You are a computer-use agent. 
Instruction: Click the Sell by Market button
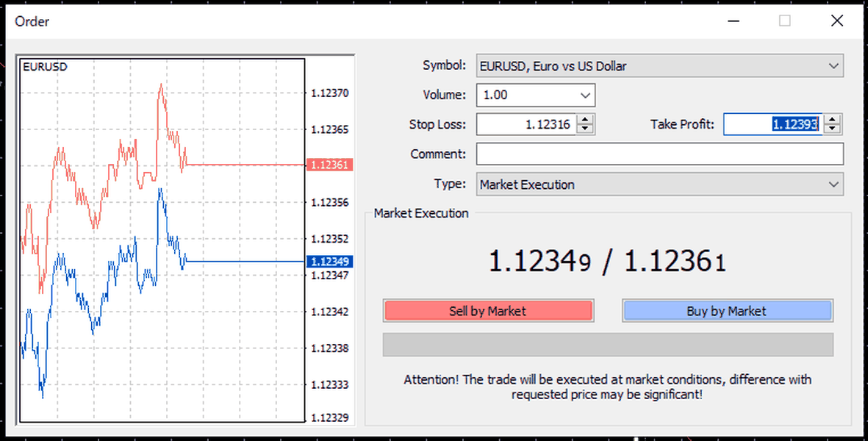(488, 311)
